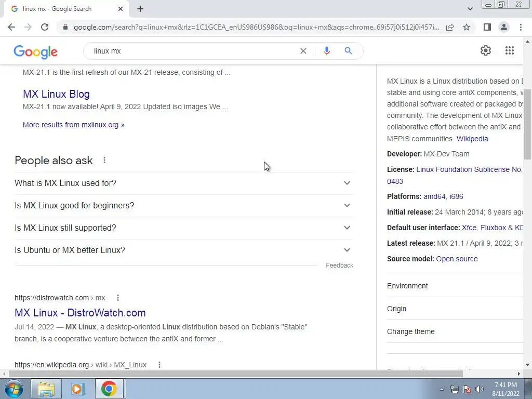Viewport: 532px width, 399px height.
Task: Click the Google logo
Action: point(36,51)
